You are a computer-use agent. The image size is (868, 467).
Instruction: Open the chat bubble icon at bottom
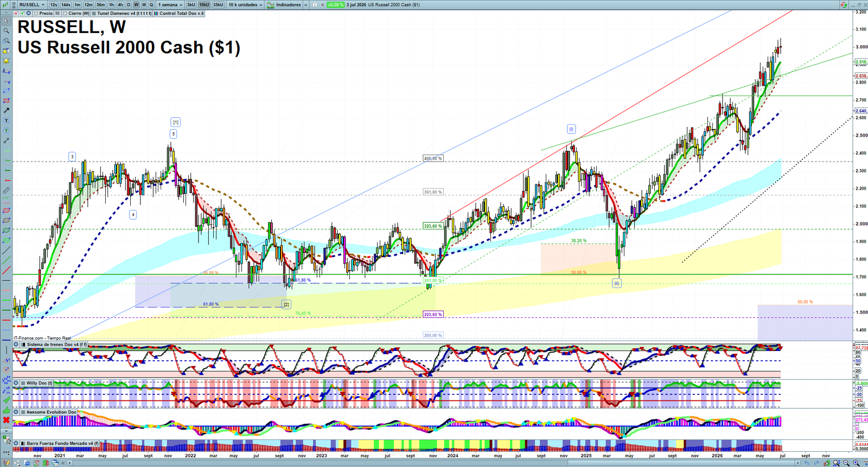27,463
